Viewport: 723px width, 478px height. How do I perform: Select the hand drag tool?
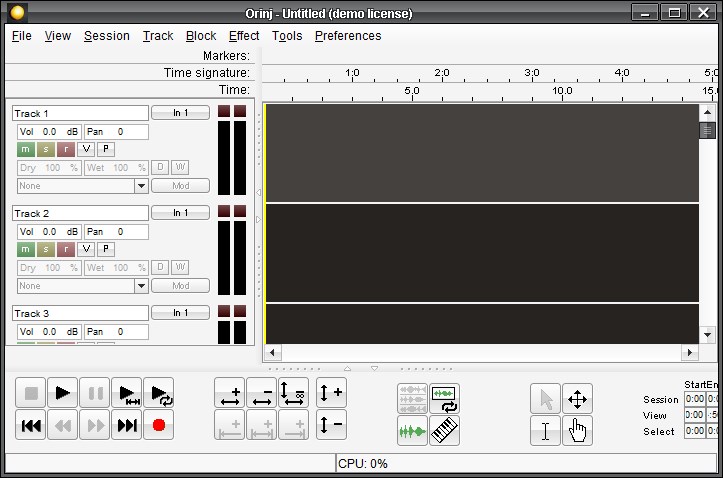click(577, 431)
